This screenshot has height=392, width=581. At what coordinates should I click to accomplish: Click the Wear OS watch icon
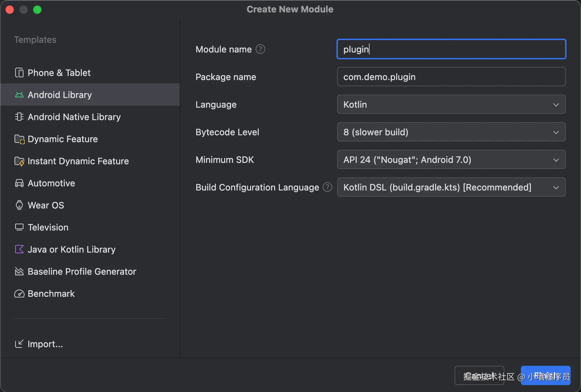point(19,205)
